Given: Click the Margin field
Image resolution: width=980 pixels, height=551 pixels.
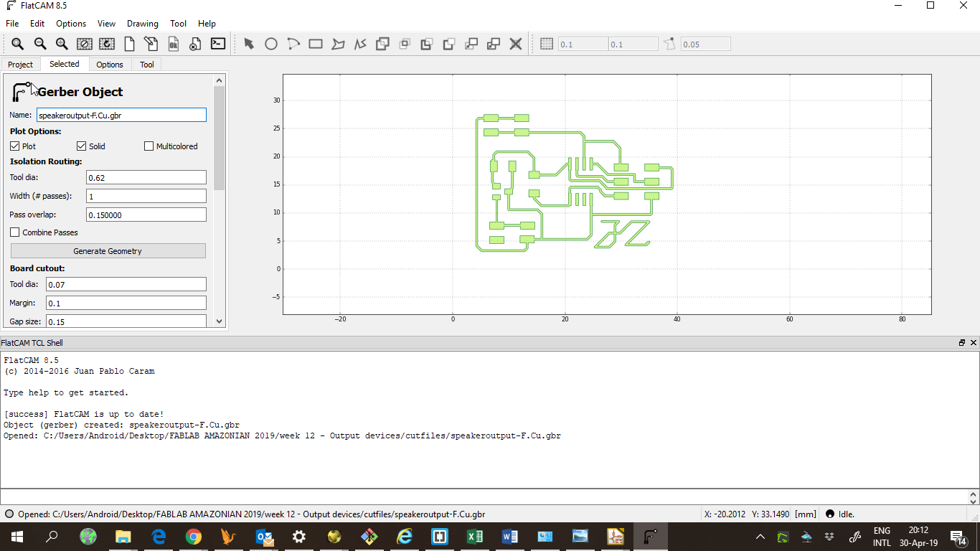Looking at the screenshot, I should click(x=126, y=303).
